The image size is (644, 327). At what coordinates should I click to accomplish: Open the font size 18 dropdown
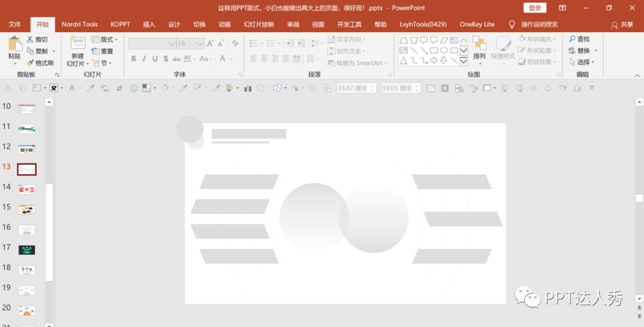pyautogui.click(x=200, y=43)
